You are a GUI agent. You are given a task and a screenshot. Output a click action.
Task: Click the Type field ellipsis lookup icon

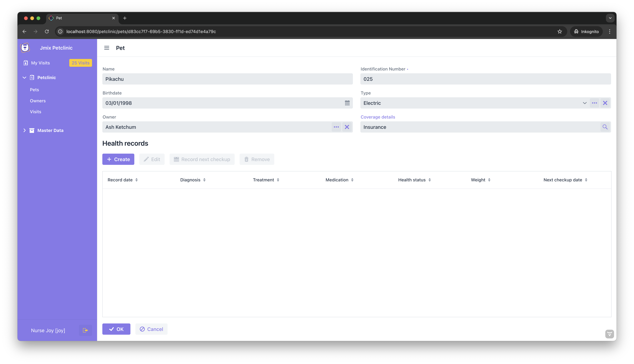(595, 103)
